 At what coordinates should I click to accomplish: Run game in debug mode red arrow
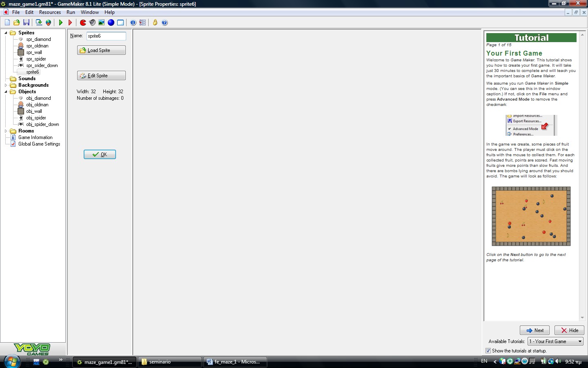pyautogui.click(x=70, y=22)
